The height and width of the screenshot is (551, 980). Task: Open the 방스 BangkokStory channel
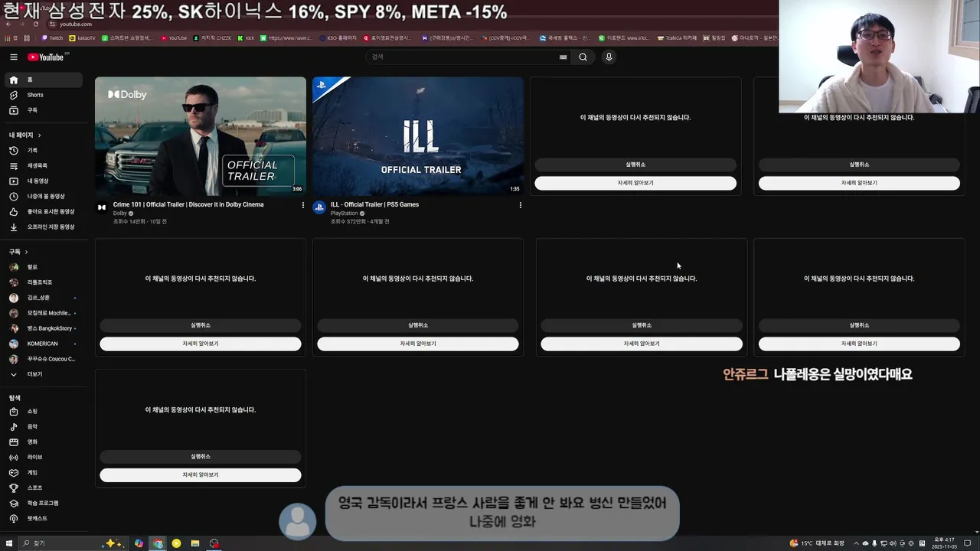tap(43, 328)
